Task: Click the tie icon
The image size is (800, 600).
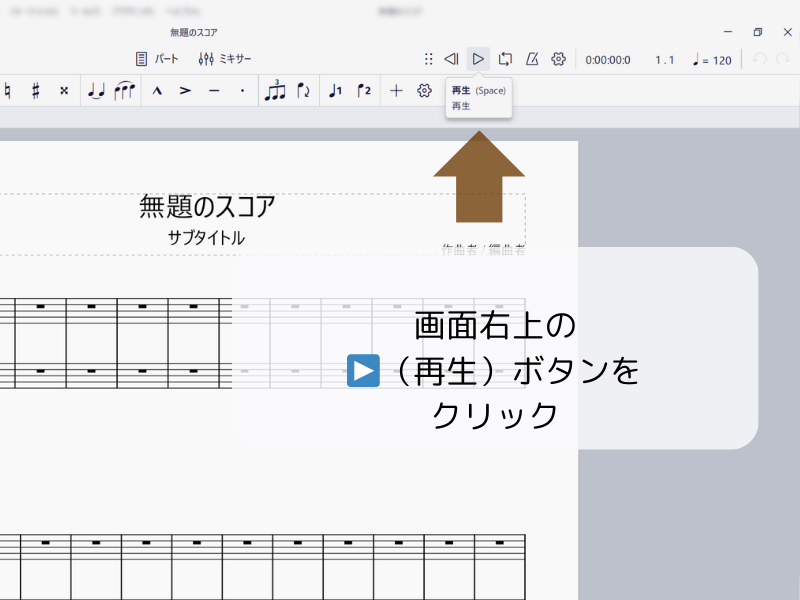Action: tap(96, 89)
